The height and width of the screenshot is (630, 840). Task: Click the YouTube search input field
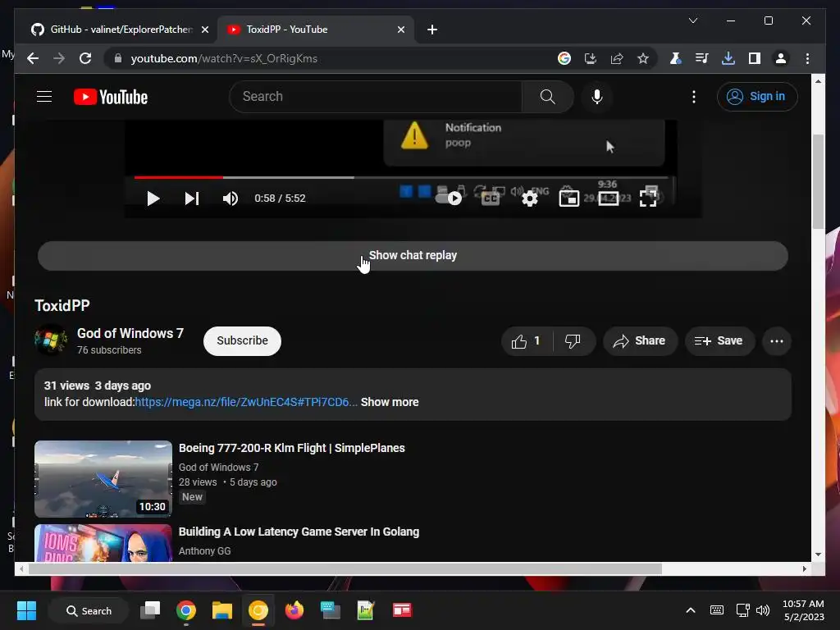[376, 97]
